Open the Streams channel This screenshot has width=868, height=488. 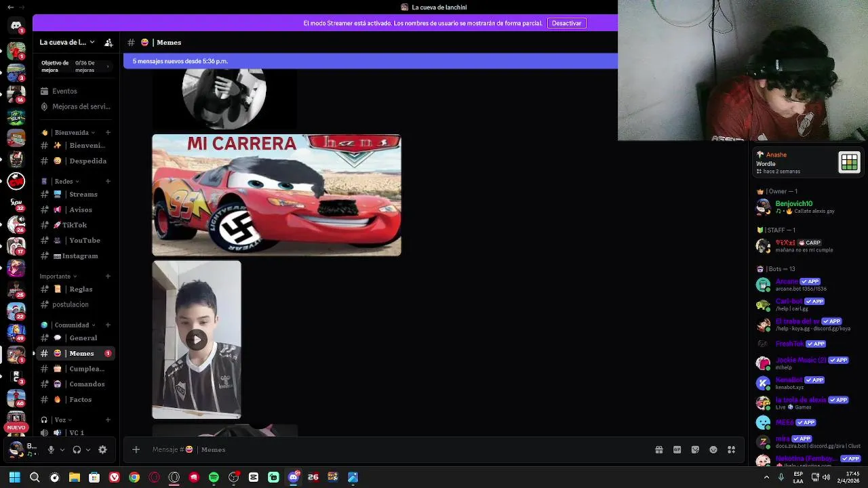click(76, 195)
